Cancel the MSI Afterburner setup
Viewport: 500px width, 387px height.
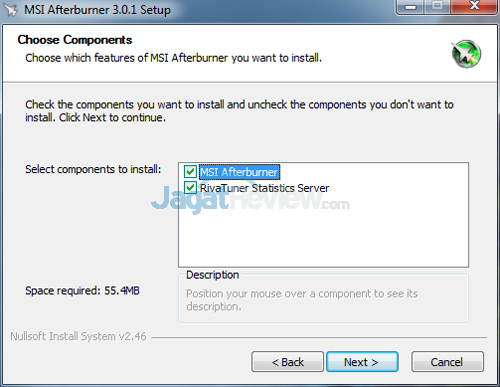[447, 362]
